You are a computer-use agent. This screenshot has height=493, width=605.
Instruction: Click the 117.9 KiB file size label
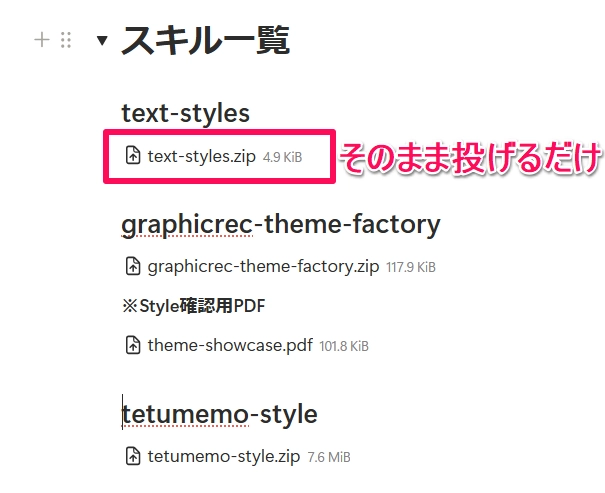pyautogui.click(x=411, y=267)
